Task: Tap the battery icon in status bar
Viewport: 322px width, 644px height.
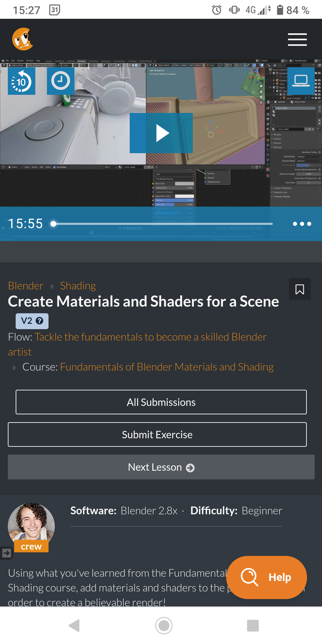Action: pyautogui.click(x=280, y=10)
